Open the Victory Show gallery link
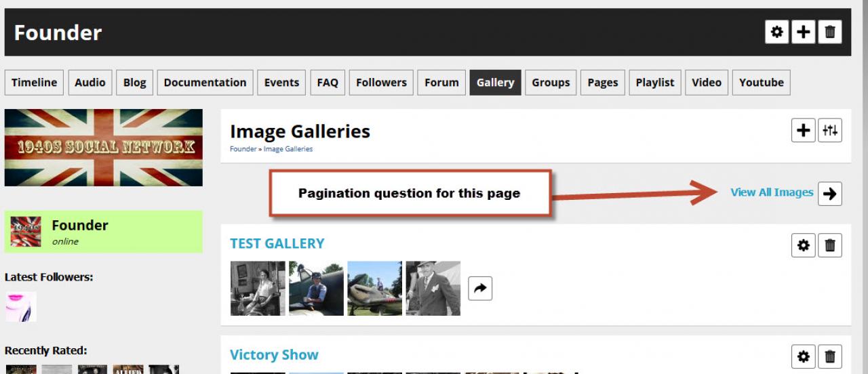The height and width of the screenshot is (374, 868). click(x=274, y=354)
